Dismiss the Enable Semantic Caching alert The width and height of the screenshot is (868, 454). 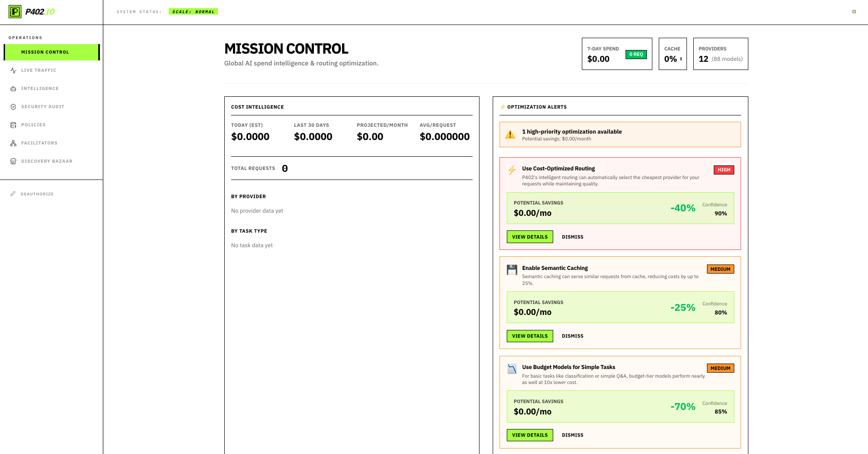pyautogui.click(x=572, y=336)
